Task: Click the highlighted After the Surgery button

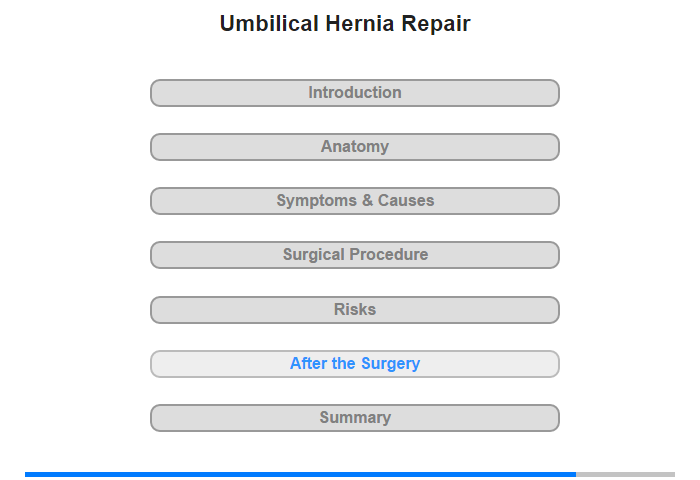Action: [355, 364]
